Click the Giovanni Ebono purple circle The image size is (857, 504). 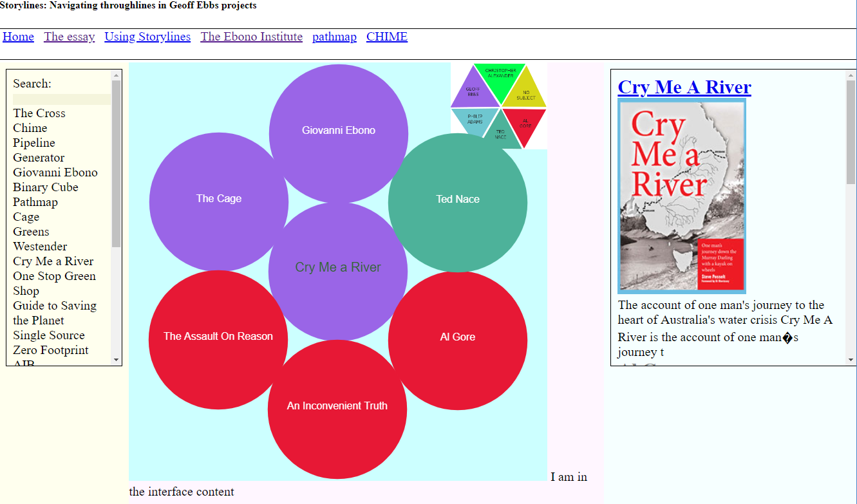point(339,131)
